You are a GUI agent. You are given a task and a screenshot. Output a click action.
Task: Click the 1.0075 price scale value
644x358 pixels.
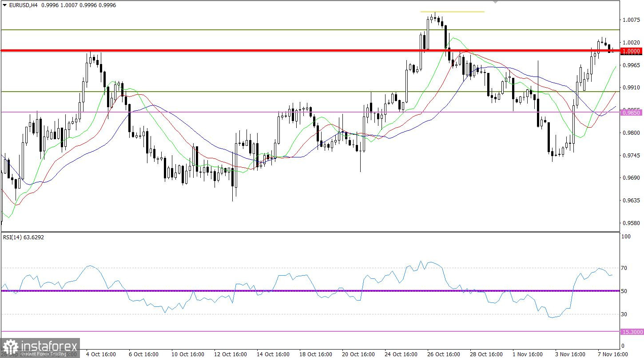tap(632, 20)
